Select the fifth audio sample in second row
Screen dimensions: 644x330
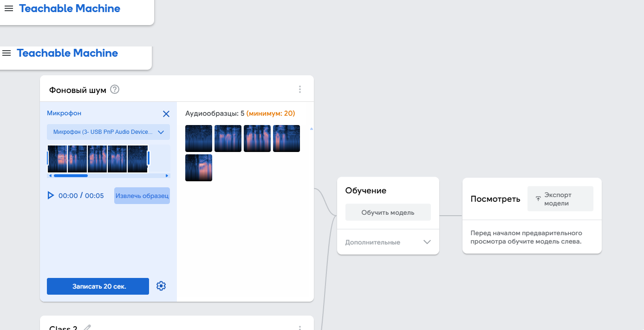click(x=199, y=168)
